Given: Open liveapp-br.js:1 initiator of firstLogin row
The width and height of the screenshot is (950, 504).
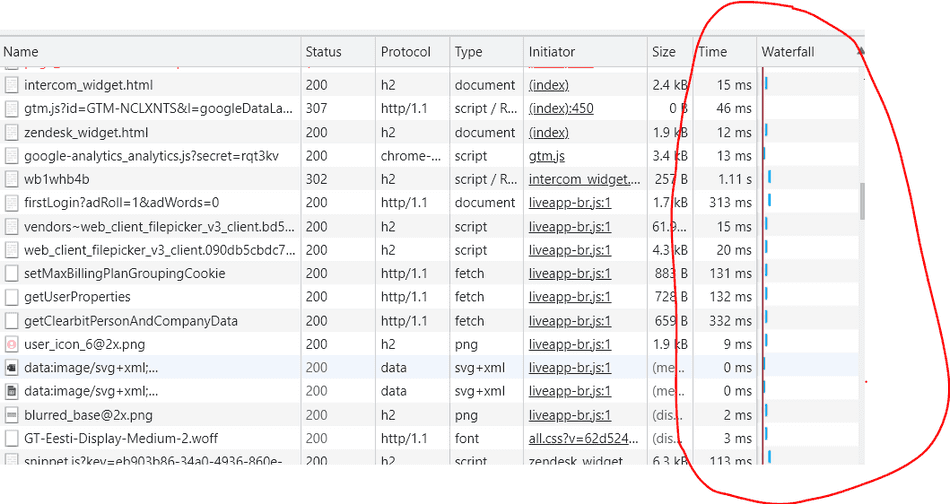Looking at the screenshot, I should (x=570, y=202).
